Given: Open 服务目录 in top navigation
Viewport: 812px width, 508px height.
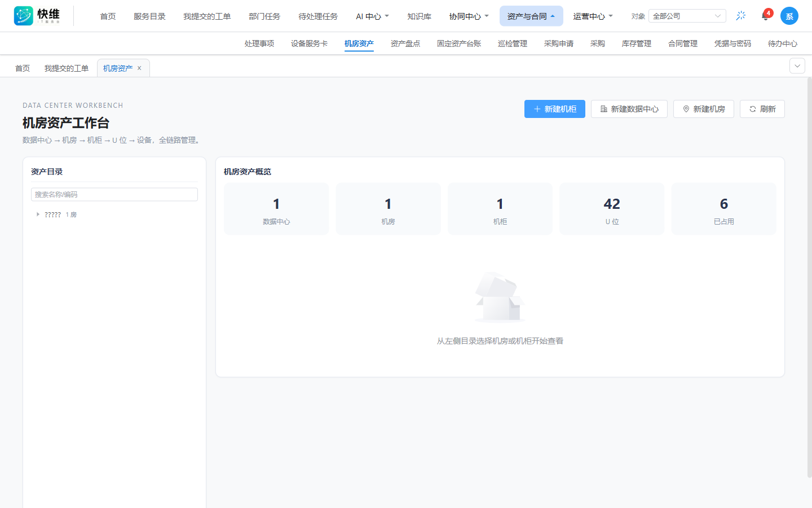Looking at the screenshot, I should pyautogui.click(x=149, y=16).
